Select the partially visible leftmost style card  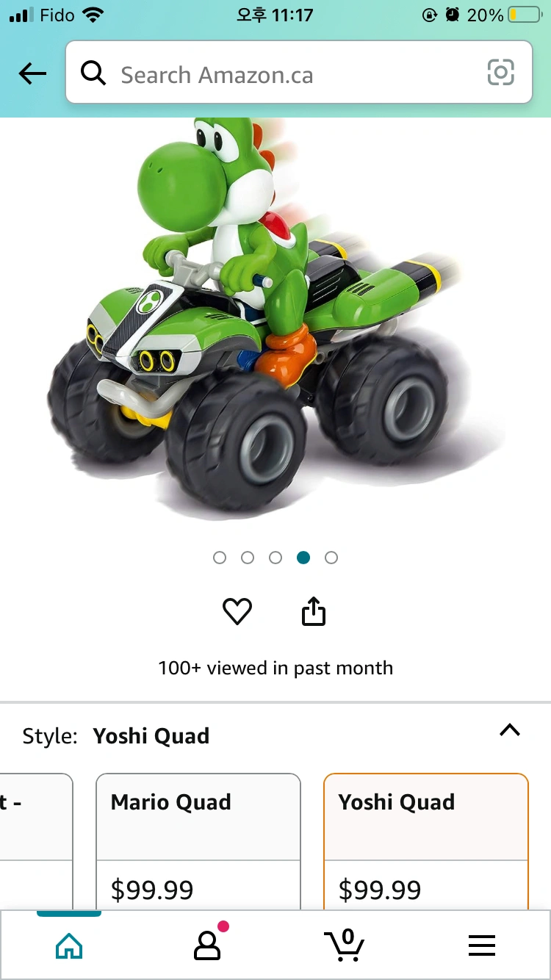click(x=36, y=841)
